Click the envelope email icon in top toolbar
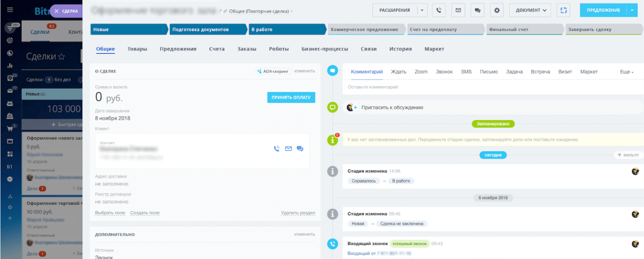 click(x=457, y=10)
